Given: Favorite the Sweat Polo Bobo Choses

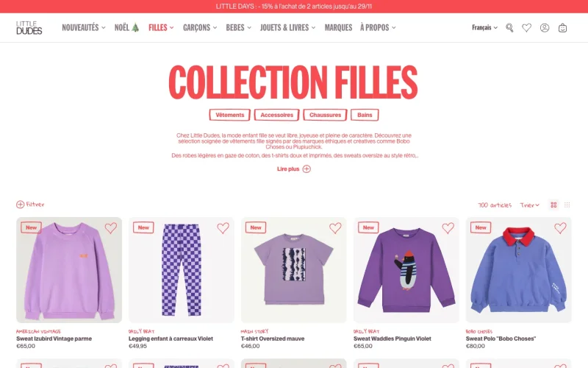Looking at the screenshot, I should (x=560, y=228).
